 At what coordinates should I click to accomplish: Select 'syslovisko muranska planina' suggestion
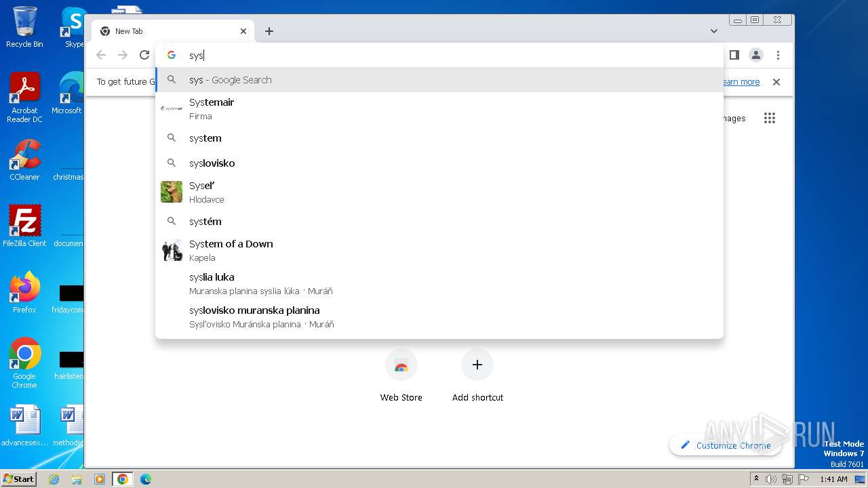click(x=439, y=317)
